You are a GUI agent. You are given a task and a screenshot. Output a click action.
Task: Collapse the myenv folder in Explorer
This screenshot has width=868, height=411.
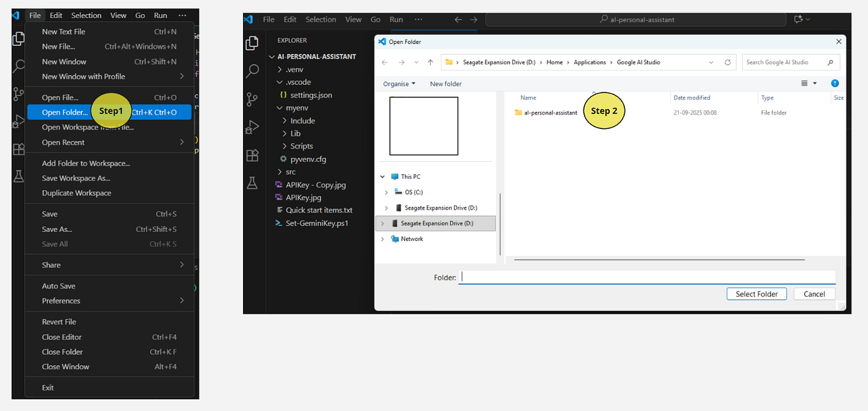pyautogui.click(x=279, y=108)
